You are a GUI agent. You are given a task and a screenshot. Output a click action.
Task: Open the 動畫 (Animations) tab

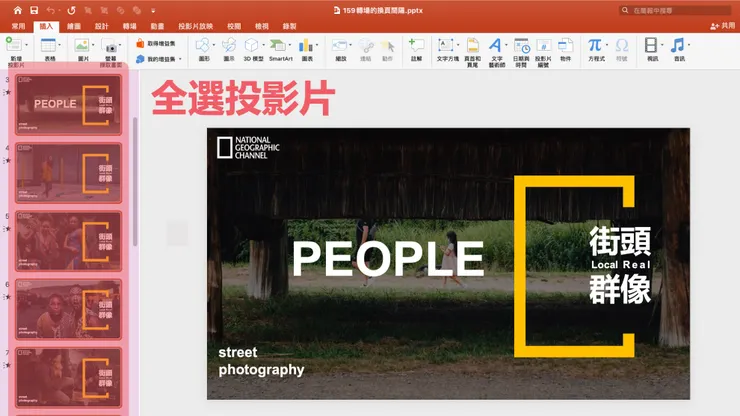[157, 26]
